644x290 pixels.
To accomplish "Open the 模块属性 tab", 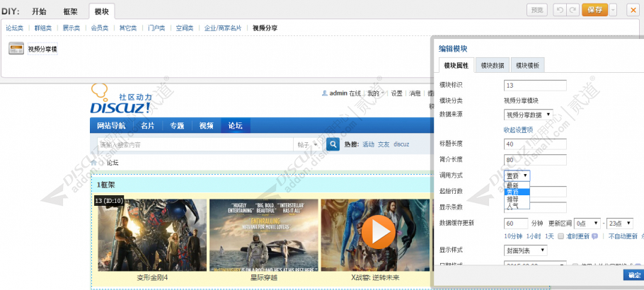I will (456, 65).
